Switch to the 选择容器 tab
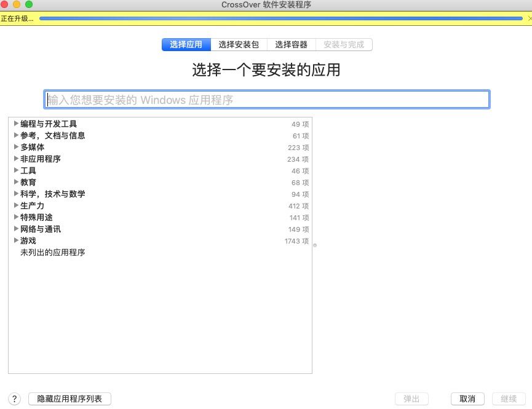The height and width of the screenshot is (409, 532). 291,44
